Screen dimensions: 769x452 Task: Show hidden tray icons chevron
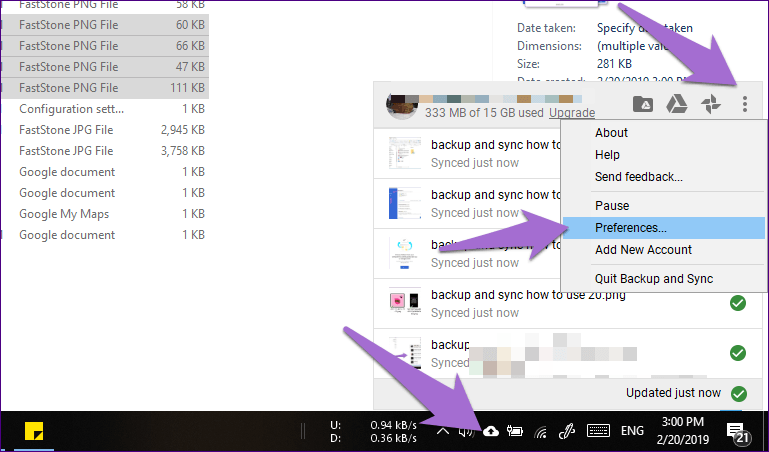coord(442,431)
